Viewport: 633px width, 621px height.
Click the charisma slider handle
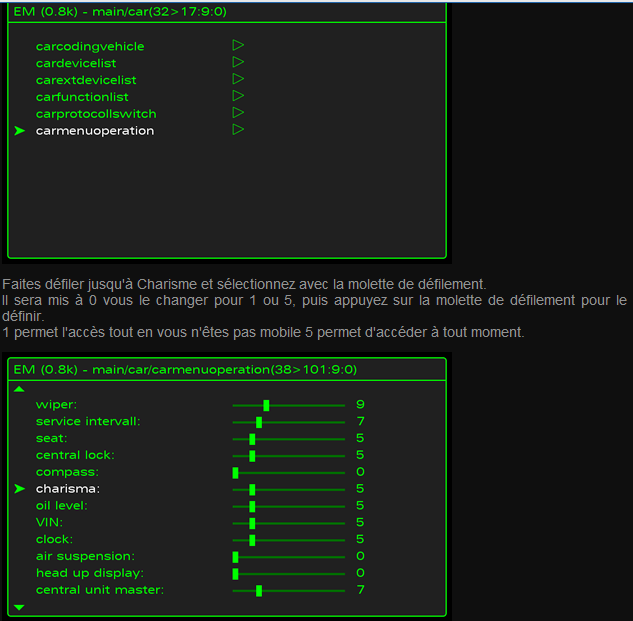click(x=252, y=489)
